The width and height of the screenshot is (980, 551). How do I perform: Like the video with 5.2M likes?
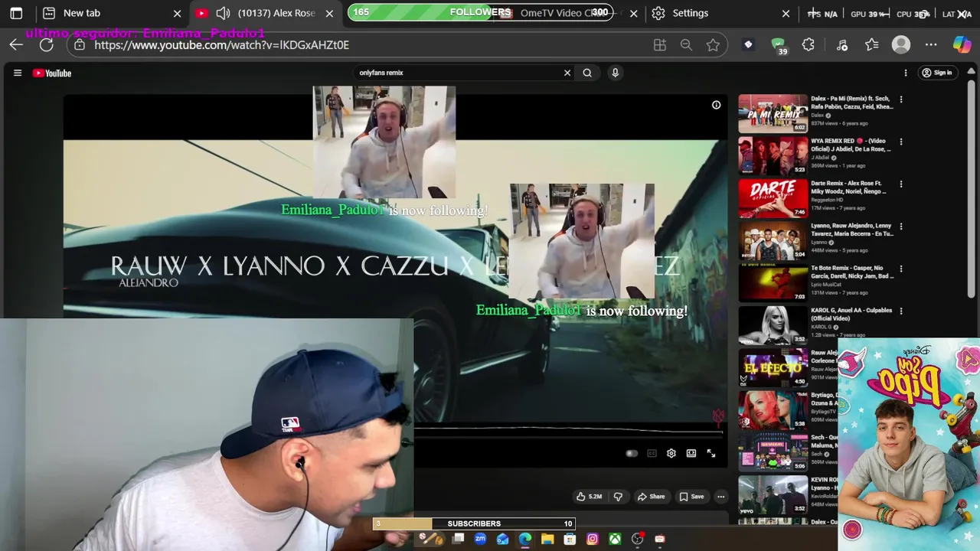pos(589,497)
